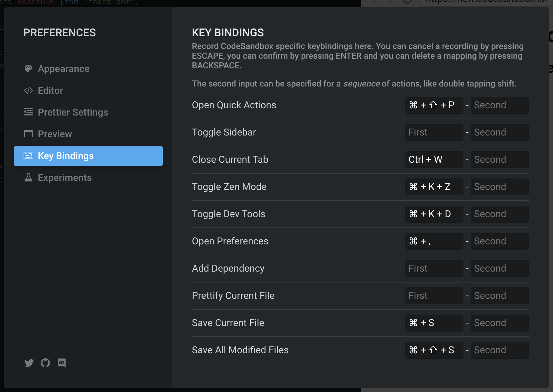Open the Twitter icon link
Image resolution: width=553 pixels, height=392 pixels.
pyautogui.click(x=29, y=363)
